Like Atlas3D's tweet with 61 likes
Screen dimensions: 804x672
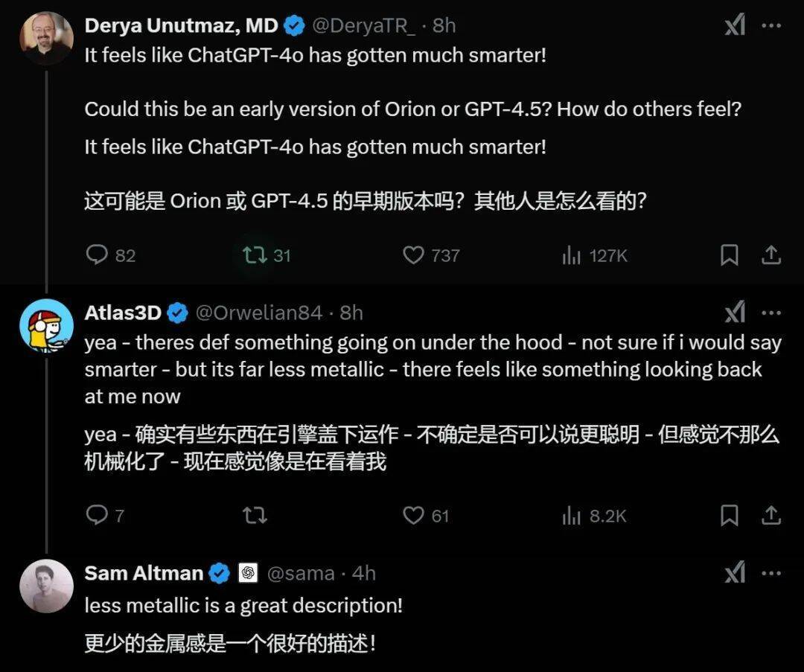(426, 515)
